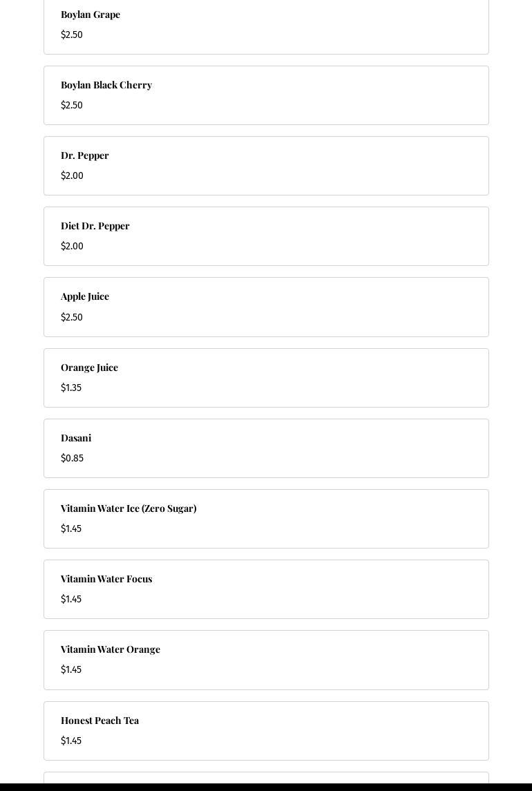
Task: Click the $1.45 price under Vitamin Water Focus
Action: click(71, 600)
